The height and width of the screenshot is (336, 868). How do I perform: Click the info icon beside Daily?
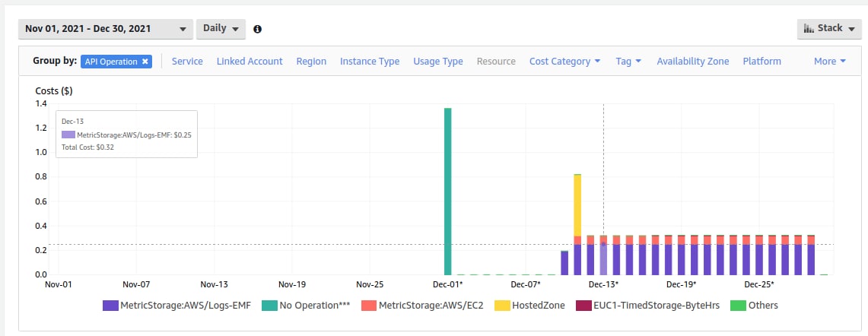click(x=257, y=29)
